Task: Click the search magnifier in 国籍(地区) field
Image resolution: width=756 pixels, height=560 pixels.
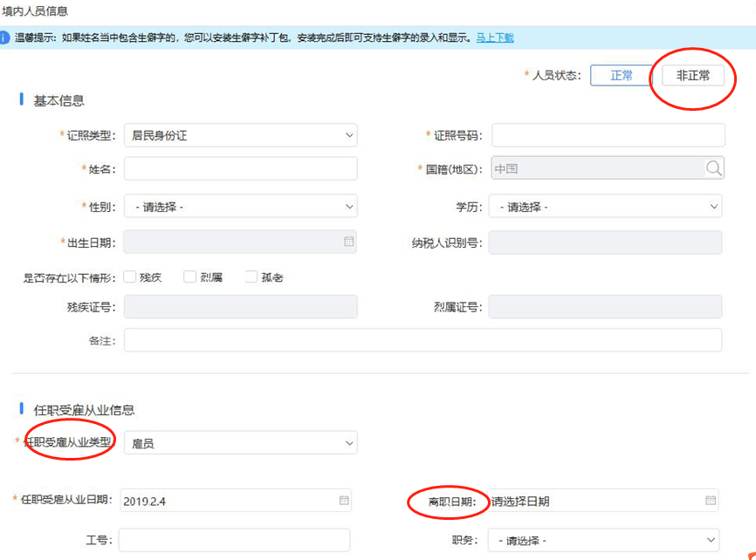Action: 713,168
